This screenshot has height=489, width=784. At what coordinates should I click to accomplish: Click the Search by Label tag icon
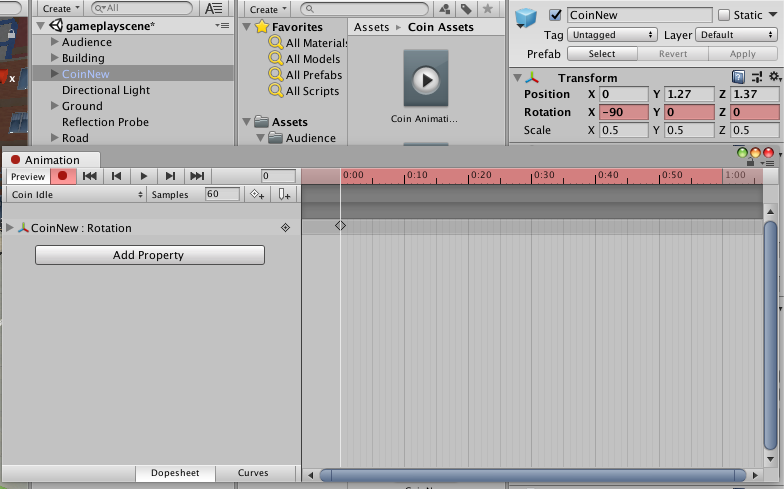466,8
